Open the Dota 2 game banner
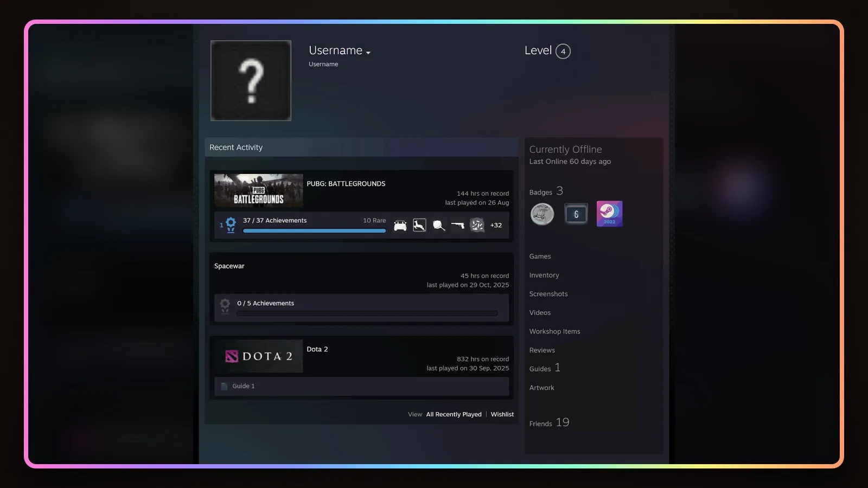868x488 pixels. 258,356
